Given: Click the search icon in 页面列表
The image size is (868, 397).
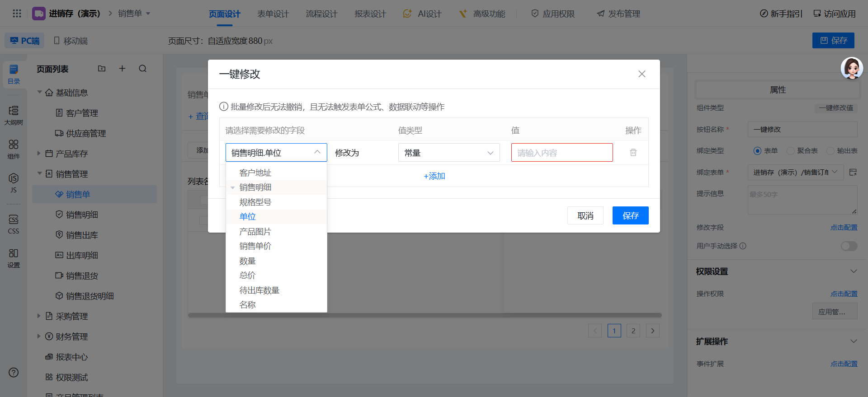Looking at the screenshot, I should [142, 69].
